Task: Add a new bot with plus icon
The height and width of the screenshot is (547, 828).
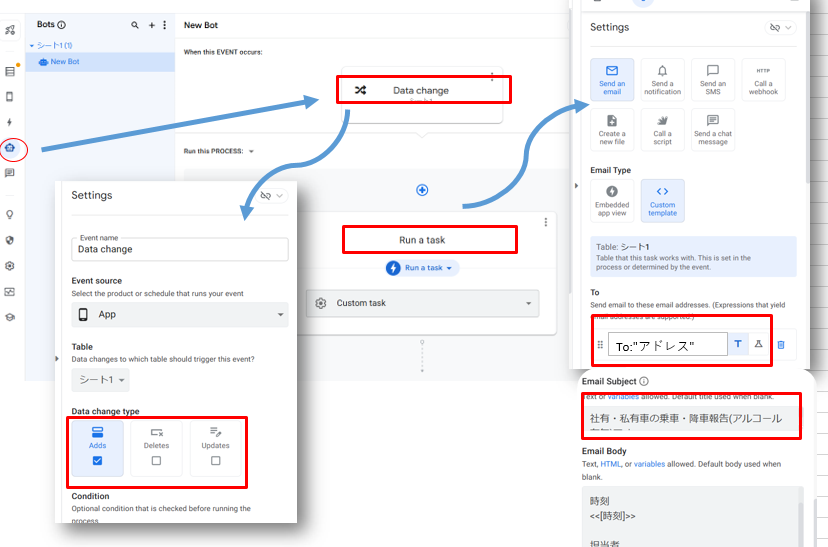Action: pos(152,25)
